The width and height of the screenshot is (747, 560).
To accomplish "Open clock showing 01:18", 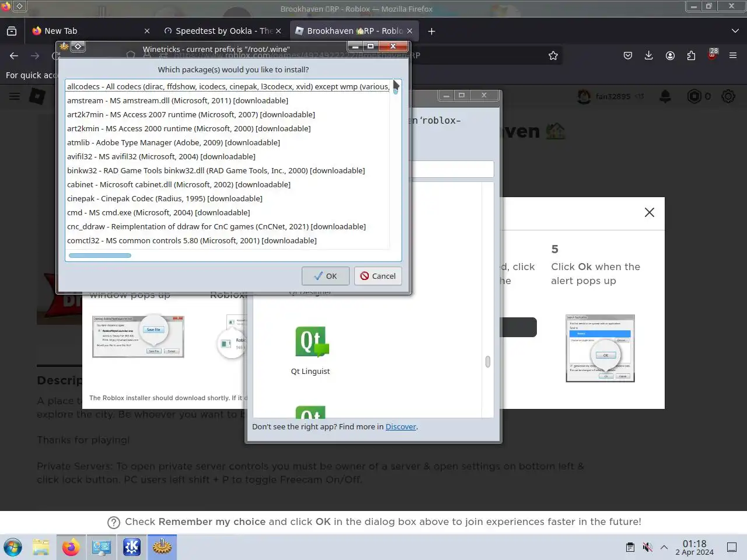I will (x=694, y=547).
